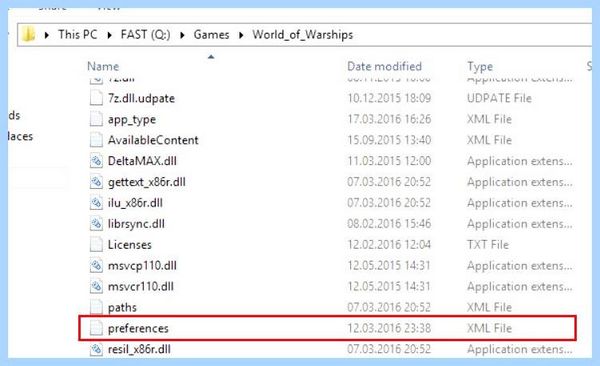The height and width of the screenshot is (366, 600).
Task: Click Application extension type of DeltaMAX.dll
Action: (520, 161)
